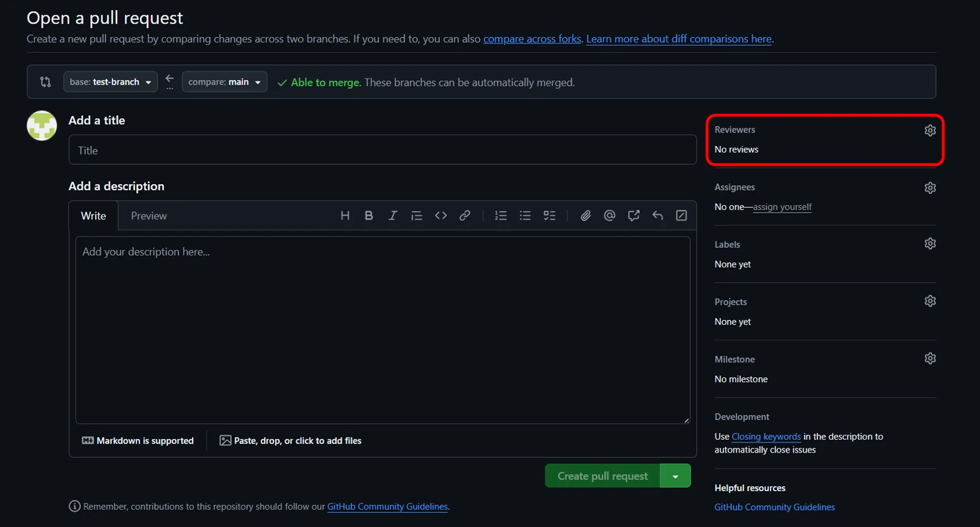Screen dimensions: 980x527
Task: Create a numbered list
Action: 501,215
